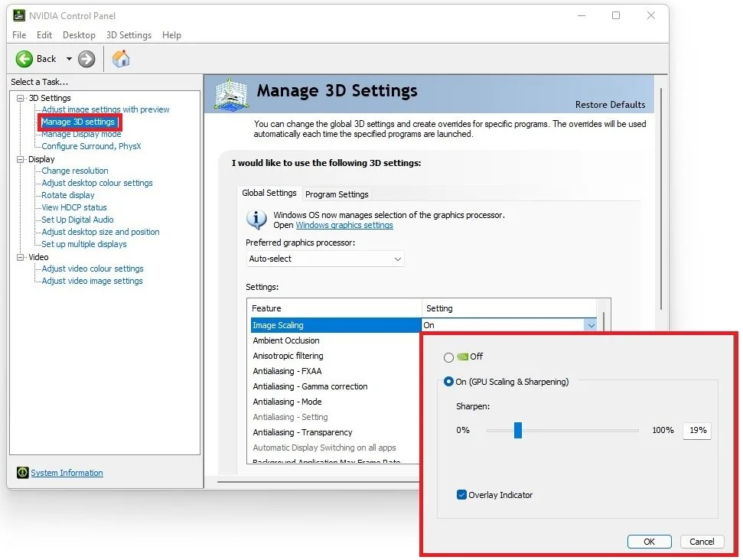Select Adjust video colour settings
This screenshot has height=560, width=743.
[x=93, y=269]
